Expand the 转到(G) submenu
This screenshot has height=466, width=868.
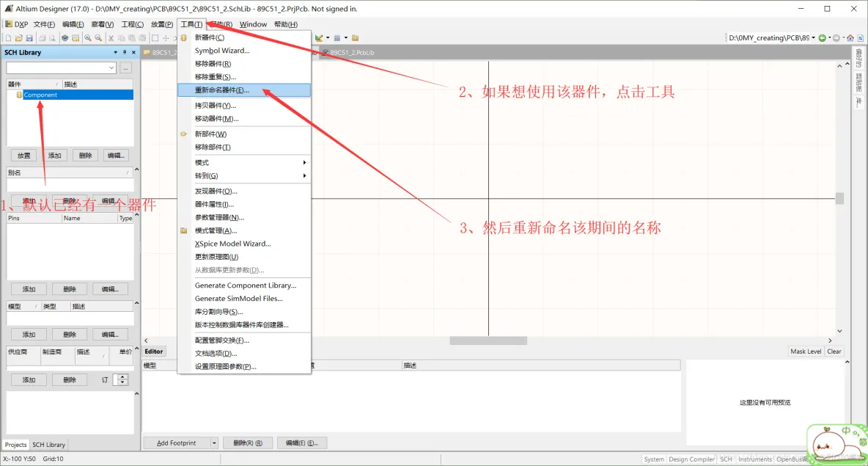click(243, 176)
